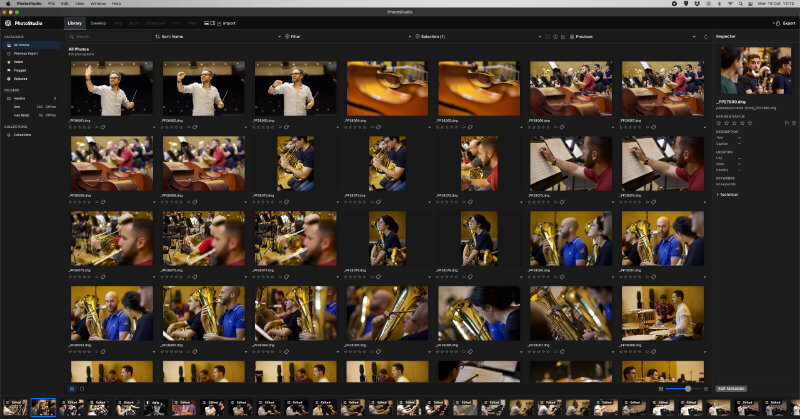800x419 pixels.
Task: Expand the Technical section in Inspector
Action: pos(728,194)
